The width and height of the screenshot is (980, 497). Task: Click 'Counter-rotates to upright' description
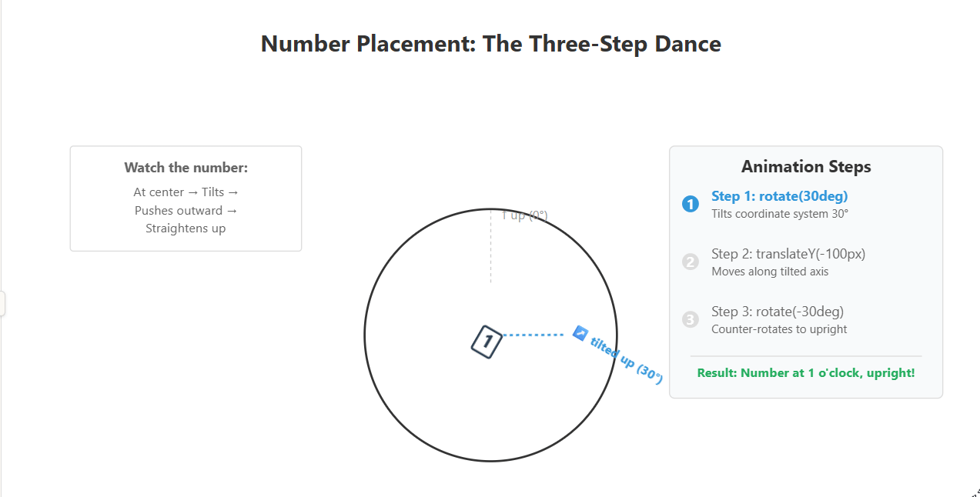pyautogui.click(x=779, y=329)
